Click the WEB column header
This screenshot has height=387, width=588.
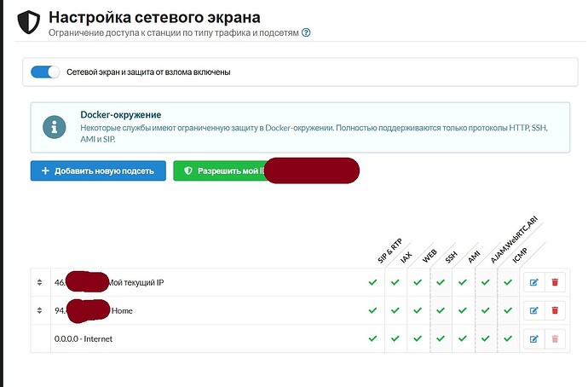(429, 256)
